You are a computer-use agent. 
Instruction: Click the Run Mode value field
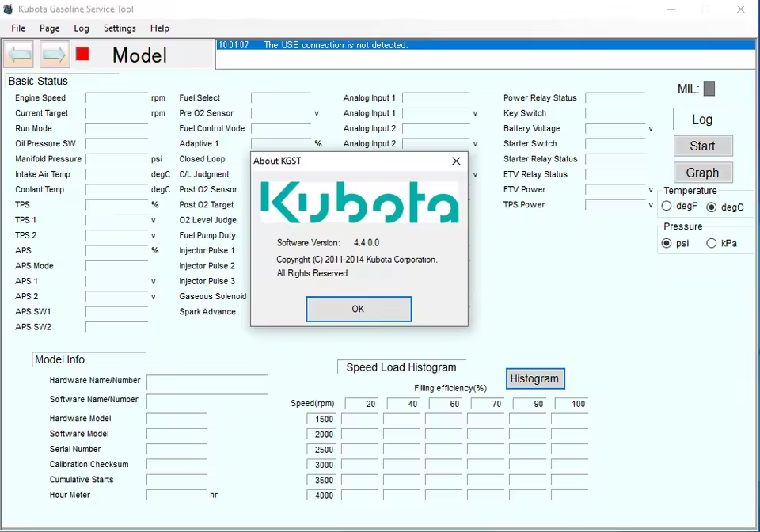coord(117,128)
